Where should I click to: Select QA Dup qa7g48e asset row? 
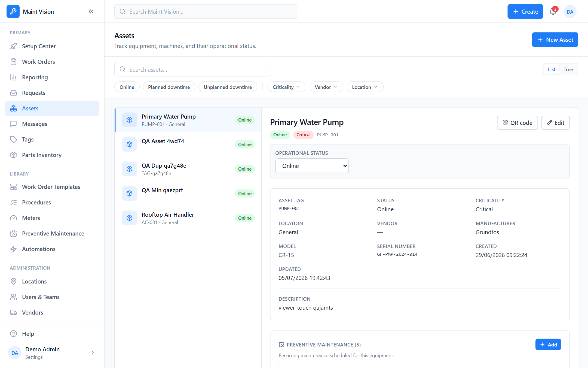tap(188, 169)
